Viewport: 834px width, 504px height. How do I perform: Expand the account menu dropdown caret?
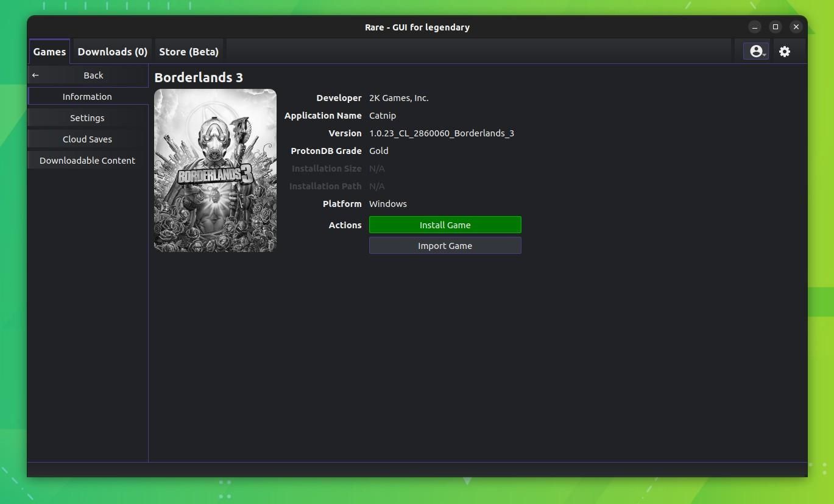coord(763,54)
